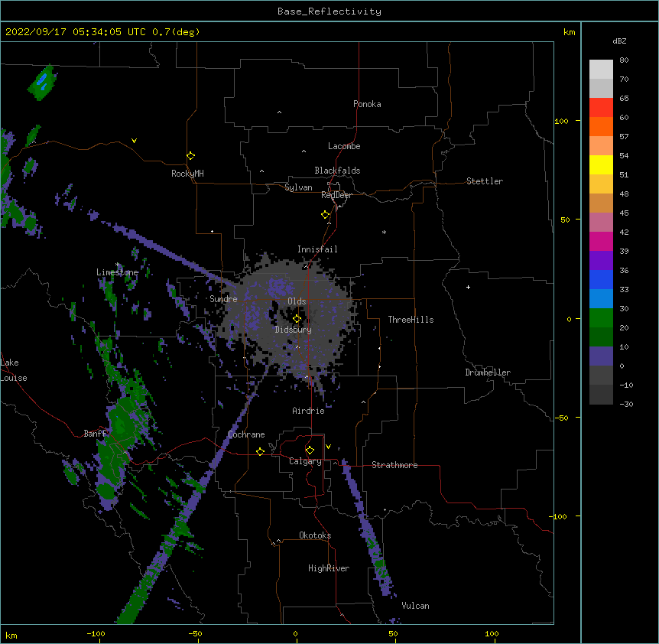Viewport: 659px width, 644px height.
Task: Click the white plus marker west of Drumheller
Action: [468, 287]
